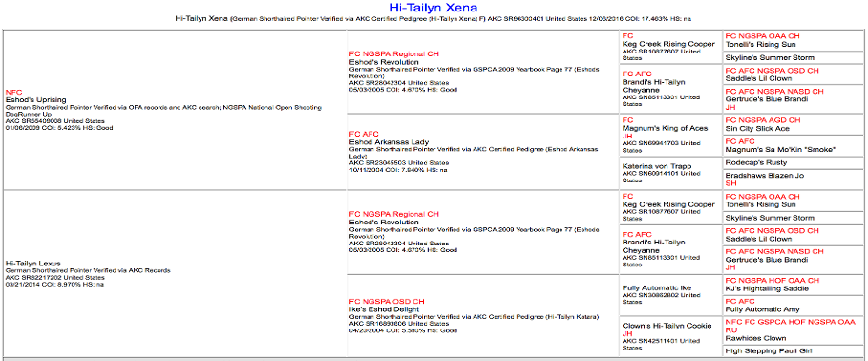Click Magnum's King of Aces
Screen dimensions: 868x361
[x=665, y=129]
